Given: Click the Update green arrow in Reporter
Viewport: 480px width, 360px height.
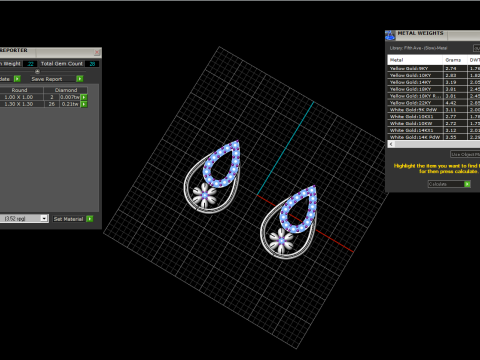Looking at the screenshot, I should (x=17, y=79).
